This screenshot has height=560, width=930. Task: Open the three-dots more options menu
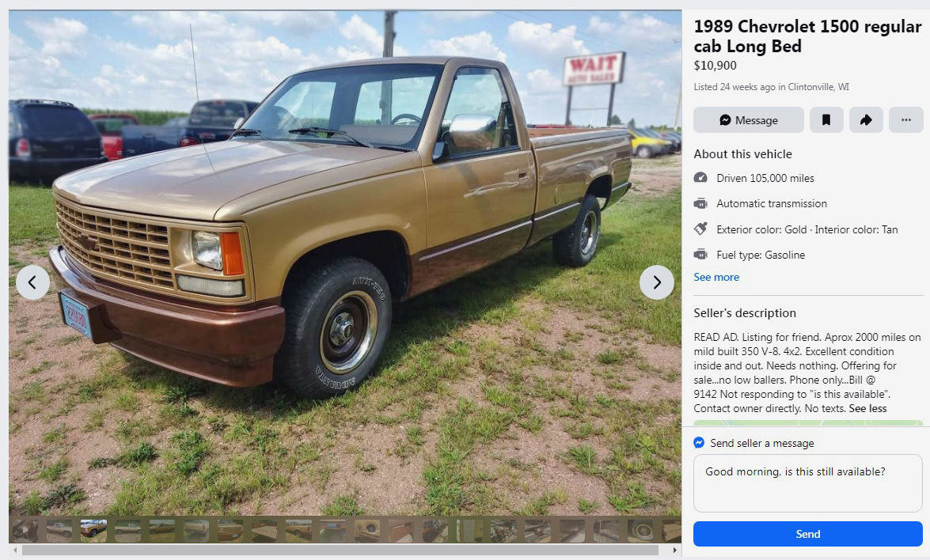tap(905, 119)
